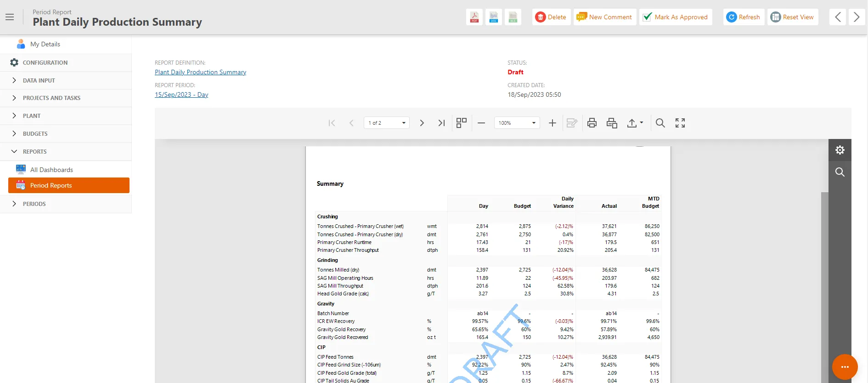
Task: Open My Details page
Action: click(66, 44)
